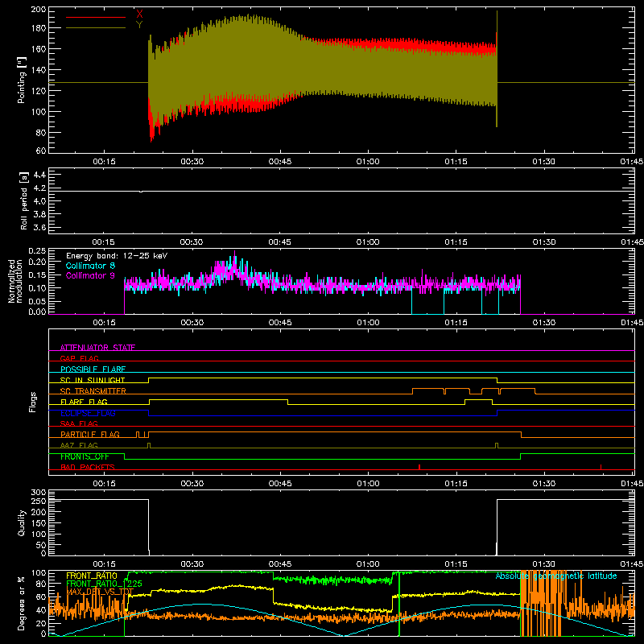Click the 300 tick on the Quality axis
644x644 pixels.
point(39,493)
